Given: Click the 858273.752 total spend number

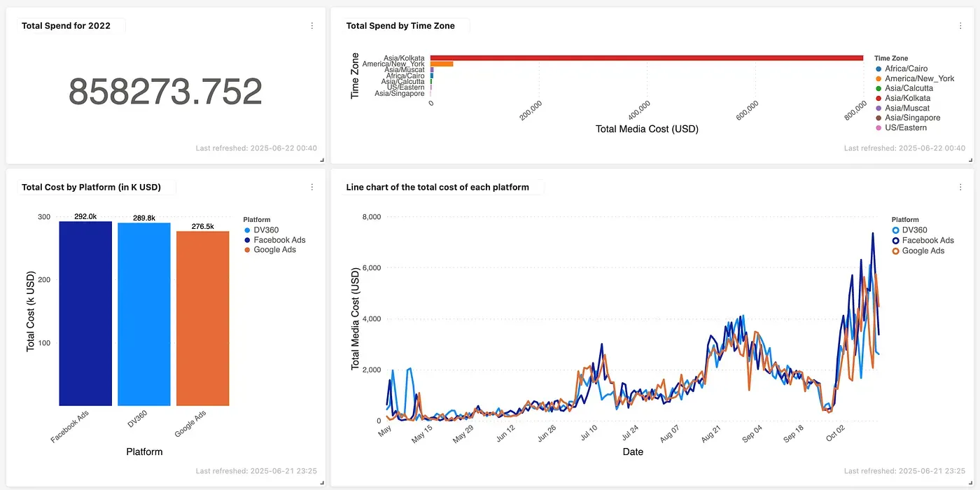Looking at the screenshot, I should [165, 92].
